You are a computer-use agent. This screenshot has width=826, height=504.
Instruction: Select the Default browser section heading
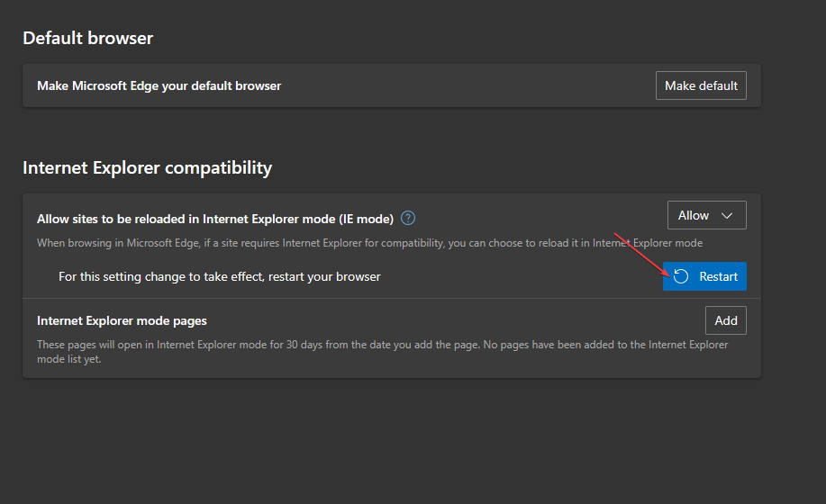coord(87,38)
